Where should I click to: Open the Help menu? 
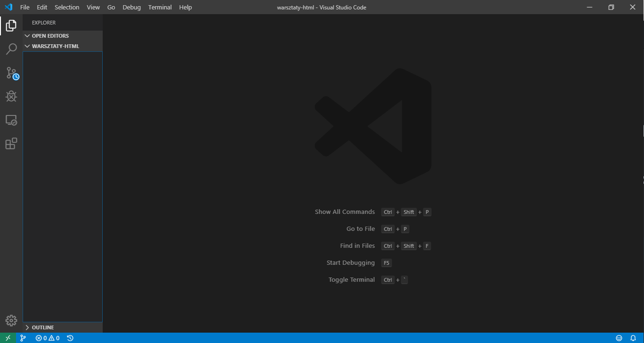tap(186, 7)
